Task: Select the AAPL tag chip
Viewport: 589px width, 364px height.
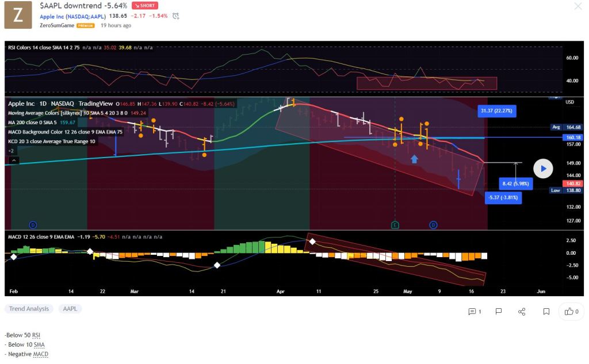Action: [x=70, y=309]
